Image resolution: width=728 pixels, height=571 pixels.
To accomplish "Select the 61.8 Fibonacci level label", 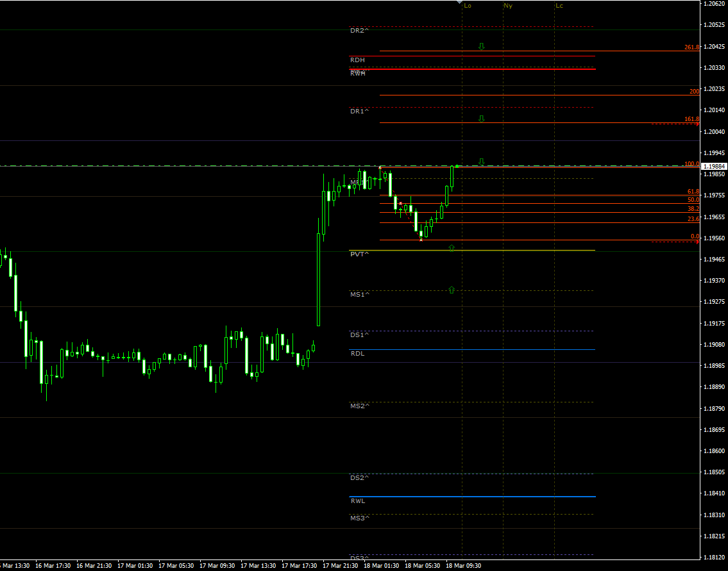I will click(x=693, y=192).
